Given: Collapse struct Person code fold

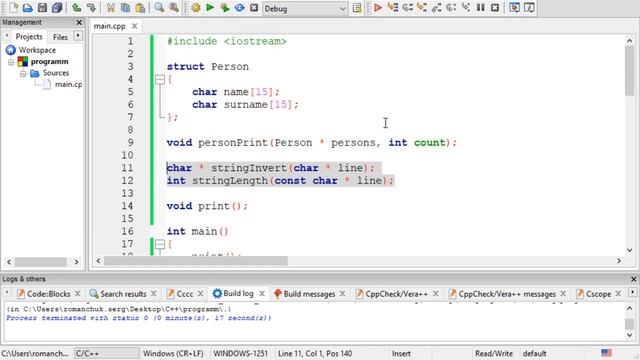Looking at the screenshot, I should click(x=160, y=79).
